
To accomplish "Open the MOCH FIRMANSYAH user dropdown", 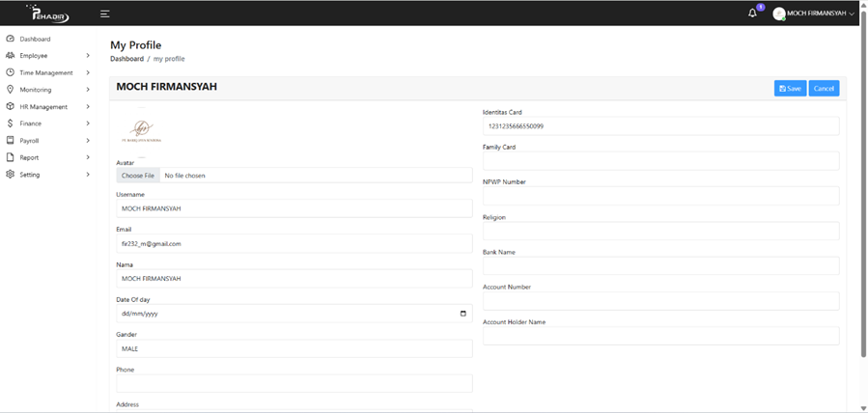I will 815,14.
